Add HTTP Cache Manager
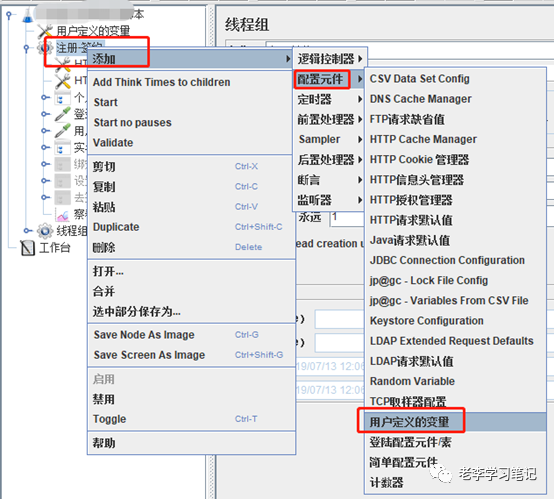The image size is (554, 499). pyautogui.click(x=455, y=139)
